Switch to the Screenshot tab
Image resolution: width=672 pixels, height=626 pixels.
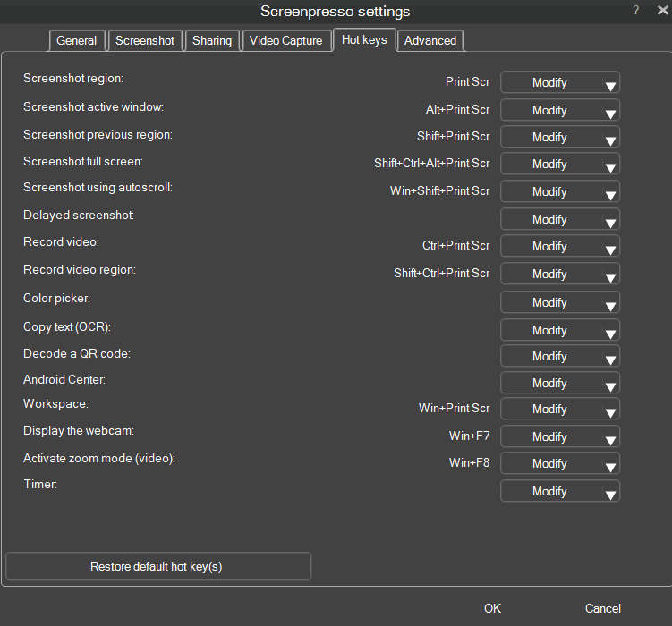pyautogui.click(x=145, y=40)
